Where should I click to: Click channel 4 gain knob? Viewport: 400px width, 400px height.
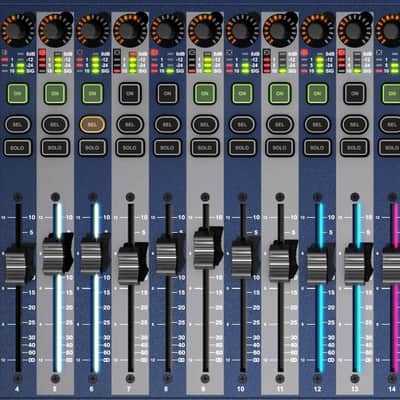pyautogui.click(x=17, y=30)
